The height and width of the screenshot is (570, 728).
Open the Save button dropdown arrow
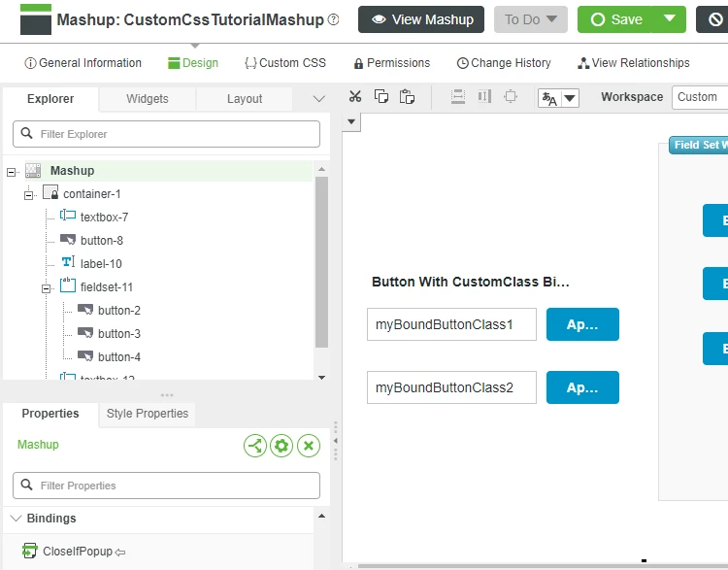pyautogui.click(x=669, y=19)
